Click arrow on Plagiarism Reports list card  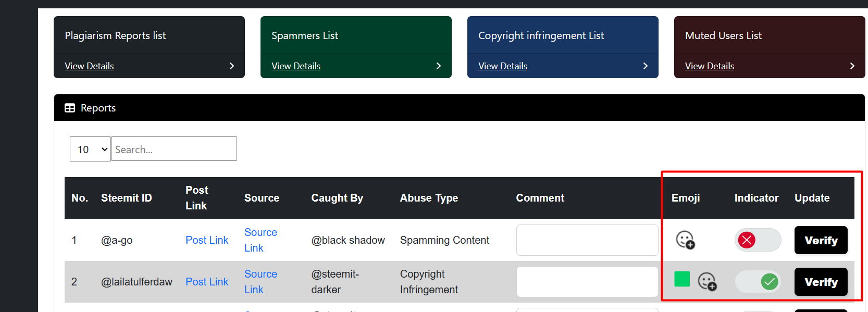(x=232, y=66)
